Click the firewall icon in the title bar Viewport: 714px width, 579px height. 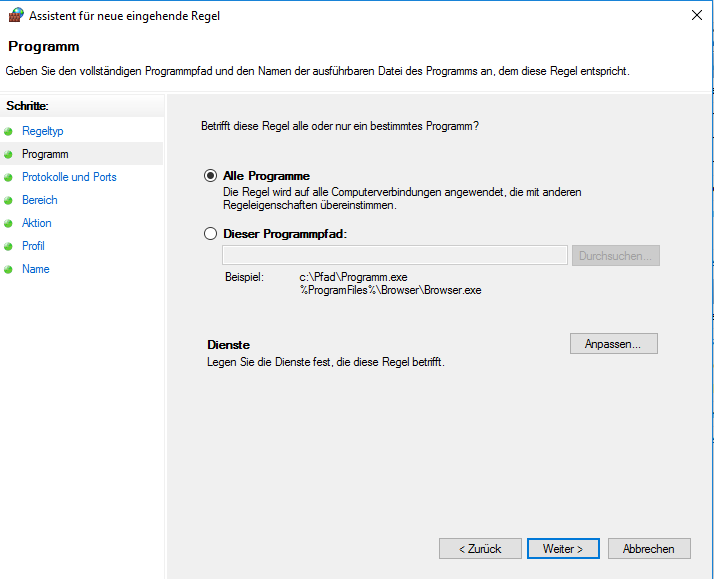16,15
